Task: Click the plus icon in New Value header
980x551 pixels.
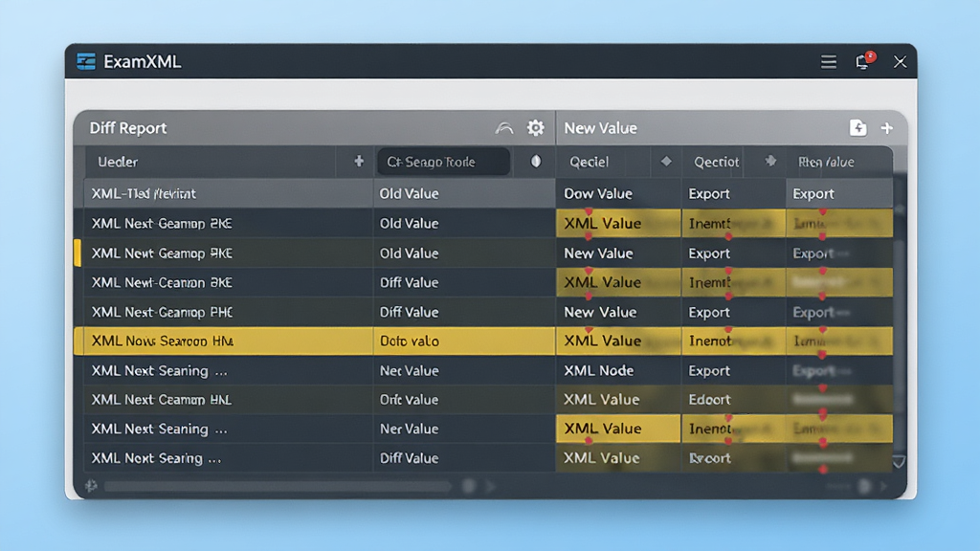Action: coord(887,128)
